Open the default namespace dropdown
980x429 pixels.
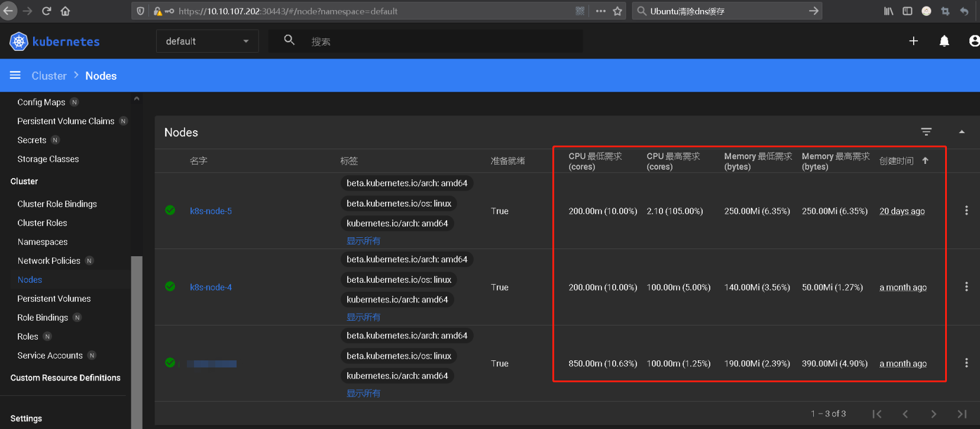tap(207, 41)
